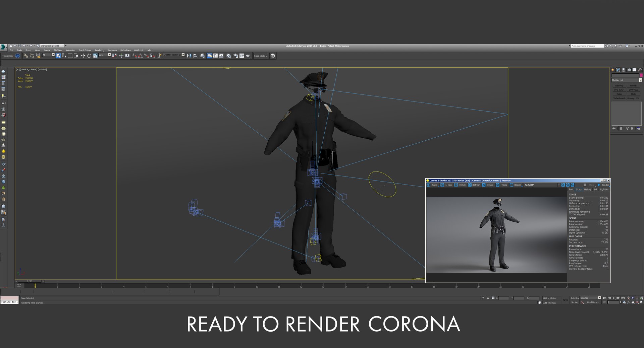
Task: Toggle Angle Snap in main toolbar
Action: click(x=141, y=56)
